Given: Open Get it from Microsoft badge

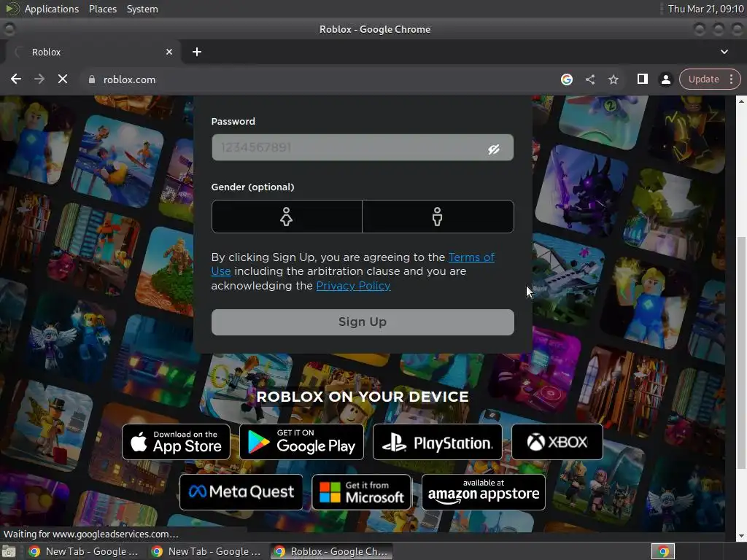Looking at the screenshot, I should (362, 492).
